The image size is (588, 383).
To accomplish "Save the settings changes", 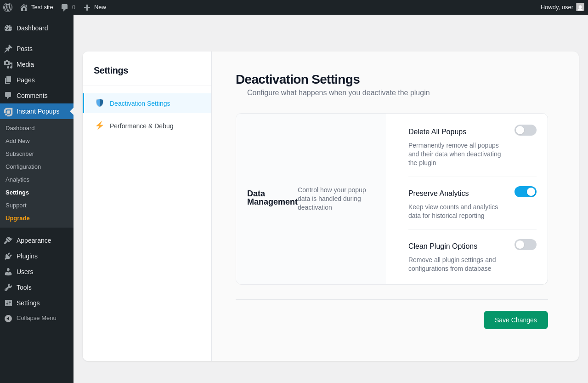I will point(515,320).
